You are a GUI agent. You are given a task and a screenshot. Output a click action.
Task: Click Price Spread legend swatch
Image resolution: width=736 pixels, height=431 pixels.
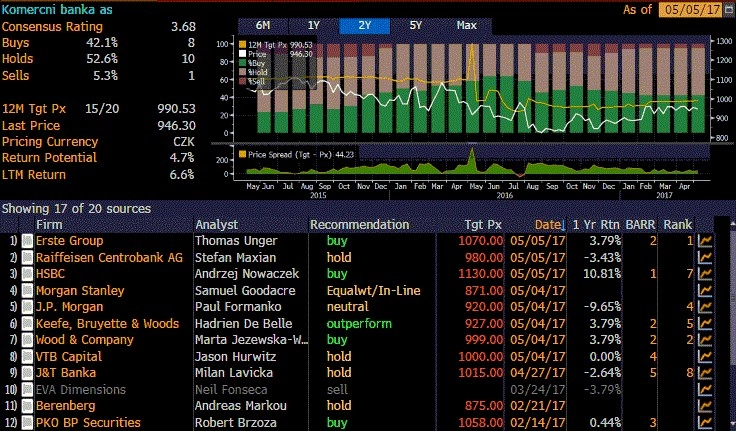242,154
